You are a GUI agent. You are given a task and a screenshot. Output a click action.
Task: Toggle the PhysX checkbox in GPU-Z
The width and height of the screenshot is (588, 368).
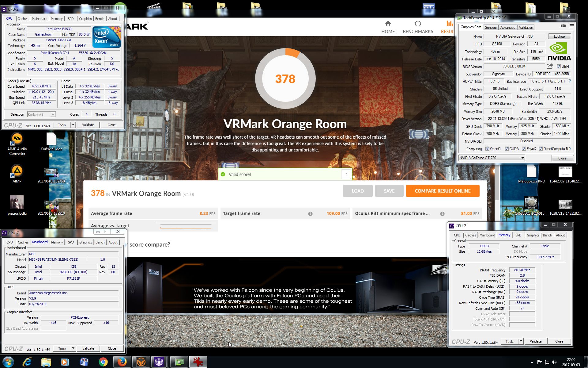(x=524, y=149)
